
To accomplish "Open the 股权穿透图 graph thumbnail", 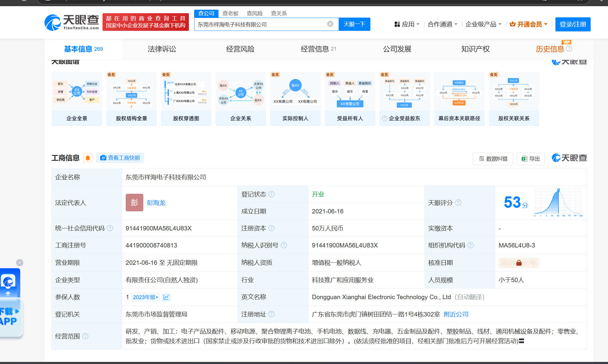I will pyautogui.click(x=186, y=99).
